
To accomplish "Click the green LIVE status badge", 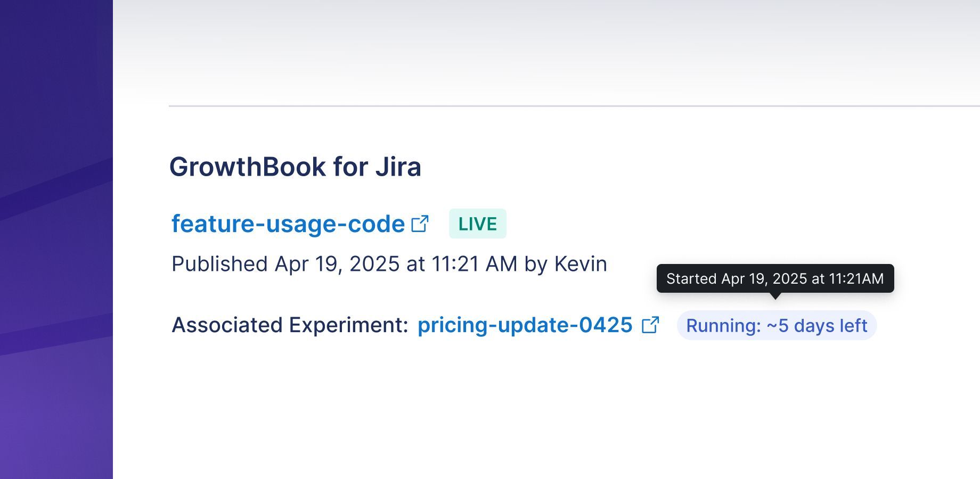I will tap(477, 224).
